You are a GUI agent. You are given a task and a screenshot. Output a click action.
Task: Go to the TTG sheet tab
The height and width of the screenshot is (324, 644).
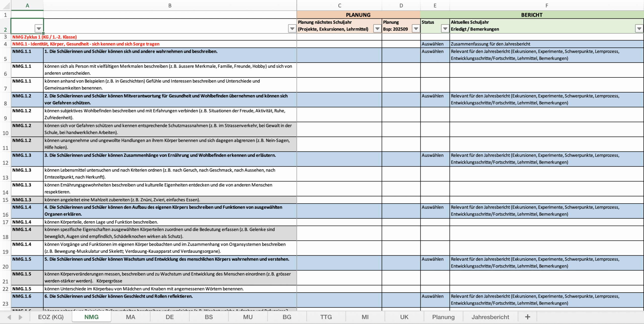(326, 317)
